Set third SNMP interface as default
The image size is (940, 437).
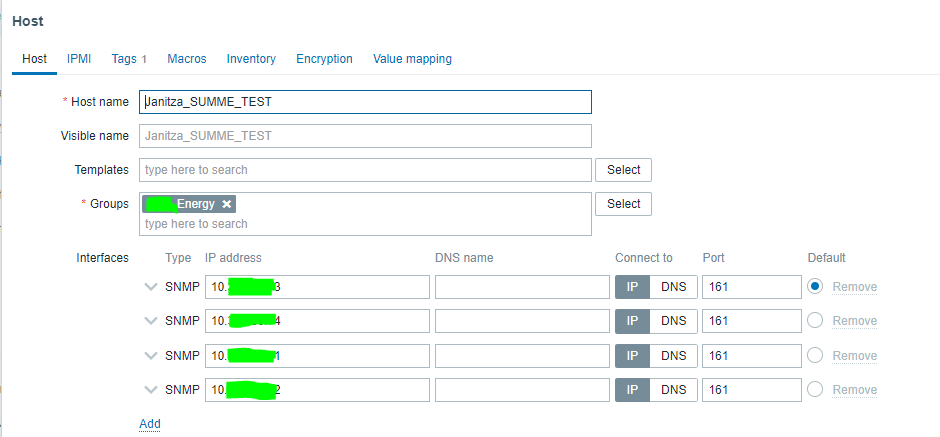point(815,355)
